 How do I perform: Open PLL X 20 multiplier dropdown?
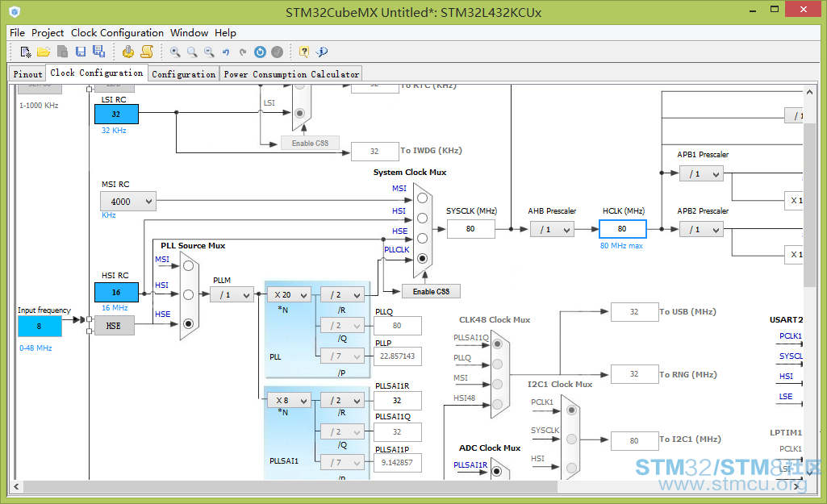click(x=289, y=294)
